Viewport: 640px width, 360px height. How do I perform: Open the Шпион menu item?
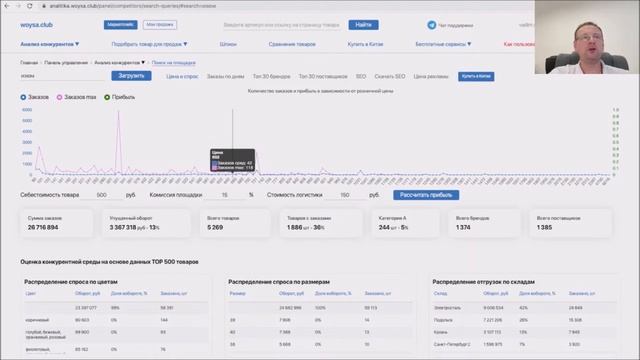pos(228,44)
